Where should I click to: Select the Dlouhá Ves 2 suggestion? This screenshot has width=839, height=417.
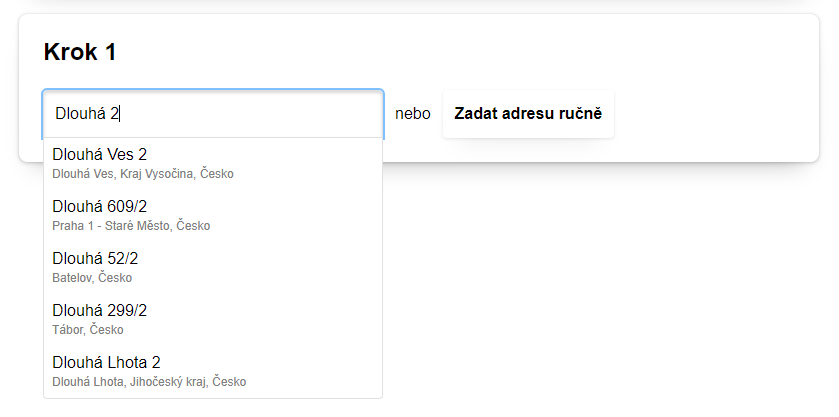[213, 163]
